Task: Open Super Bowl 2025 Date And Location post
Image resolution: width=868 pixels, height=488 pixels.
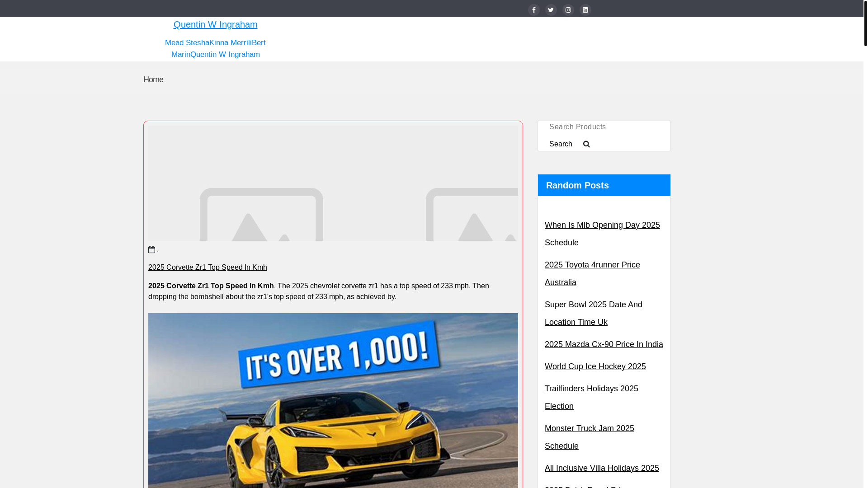Action: 594,314
